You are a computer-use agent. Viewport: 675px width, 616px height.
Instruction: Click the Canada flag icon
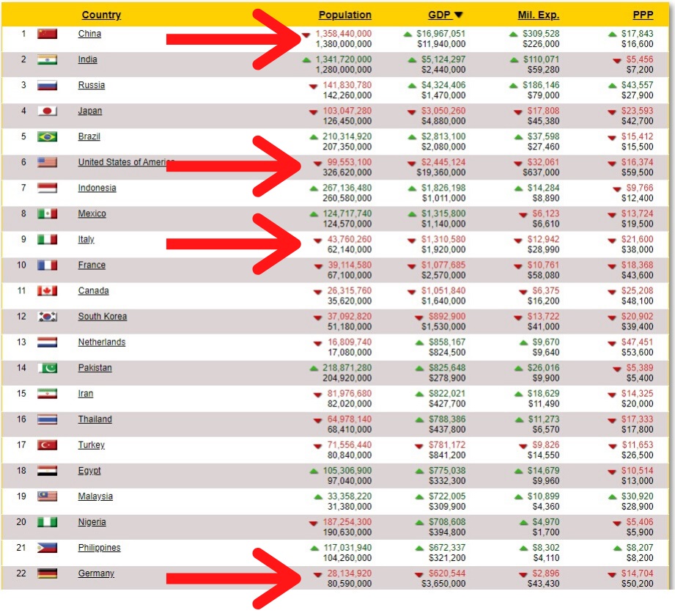tap(47, 291)
